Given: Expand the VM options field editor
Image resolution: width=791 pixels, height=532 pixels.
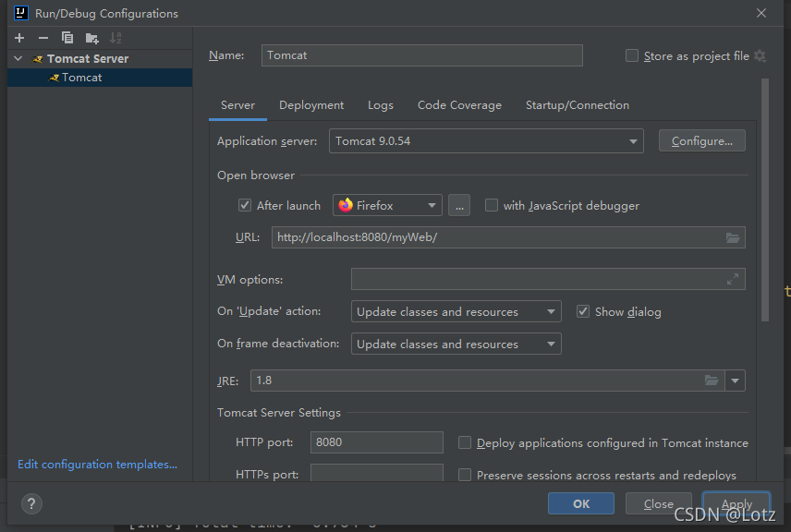Looking at the screenshot, I should [x=733, y=279].
